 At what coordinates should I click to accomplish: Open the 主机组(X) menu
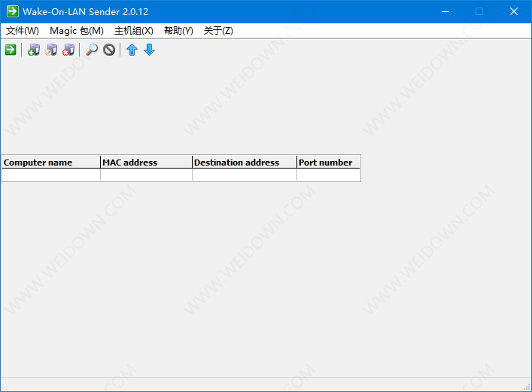coord(134,31)
